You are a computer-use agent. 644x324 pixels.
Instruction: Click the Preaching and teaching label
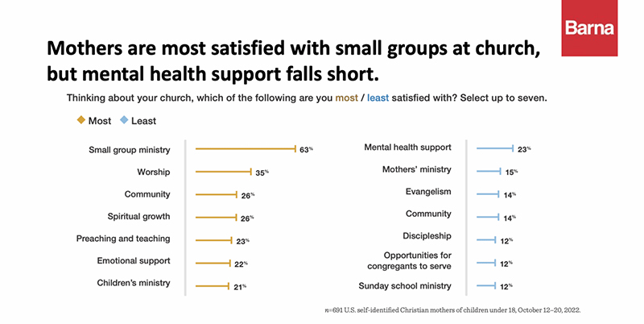click(123, 239)
